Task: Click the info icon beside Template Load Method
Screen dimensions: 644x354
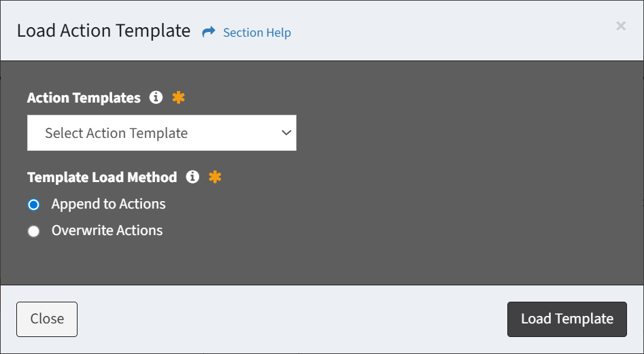Action: 192,177
